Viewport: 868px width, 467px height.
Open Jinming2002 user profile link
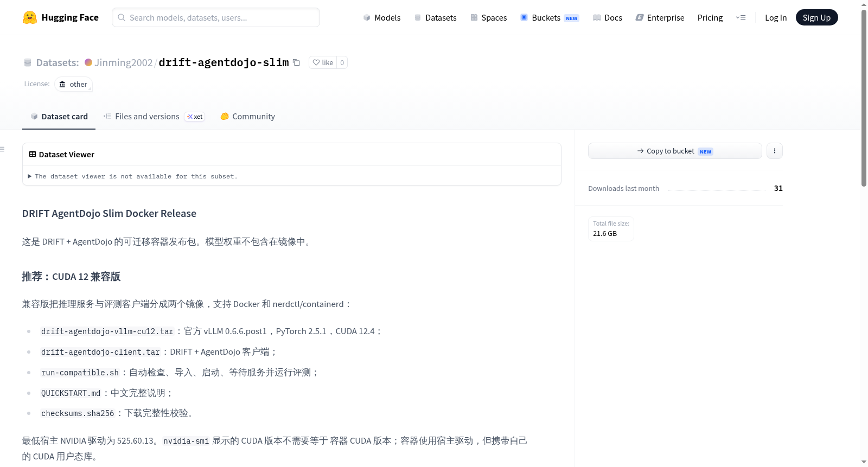coord(124,62)
